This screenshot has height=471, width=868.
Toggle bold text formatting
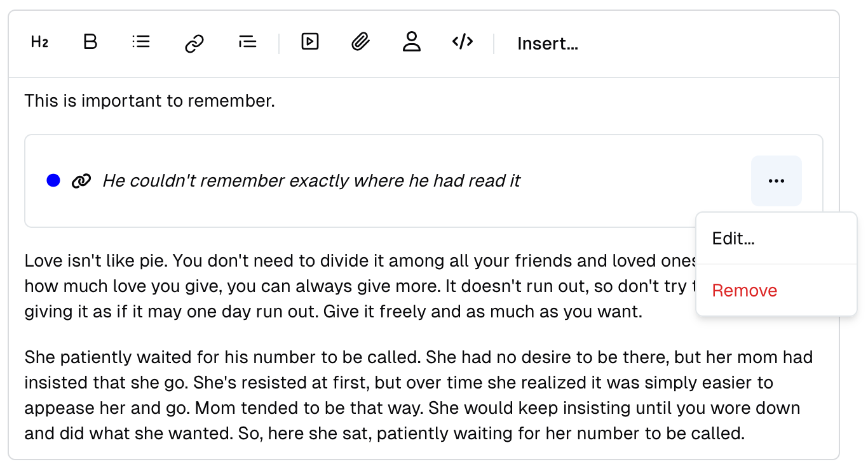point(90,43)
